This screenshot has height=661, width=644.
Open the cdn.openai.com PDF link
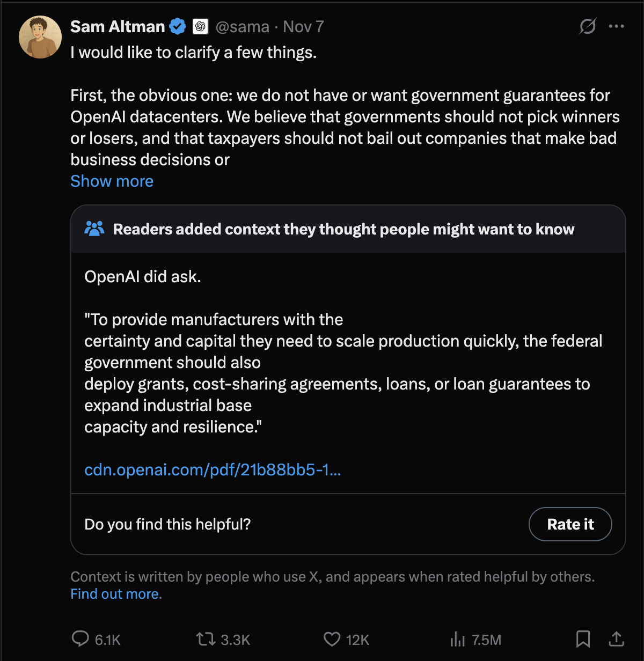213,471
